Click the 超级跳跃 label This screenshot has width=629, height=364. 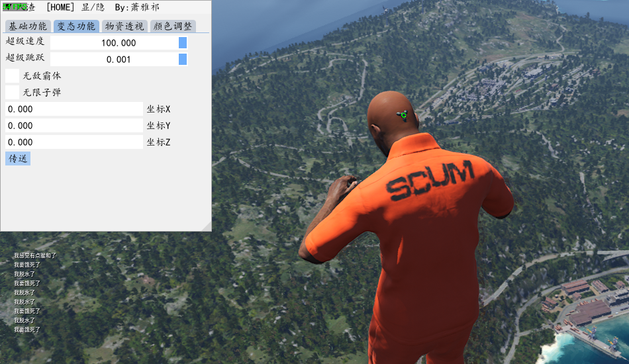point(25,58)
